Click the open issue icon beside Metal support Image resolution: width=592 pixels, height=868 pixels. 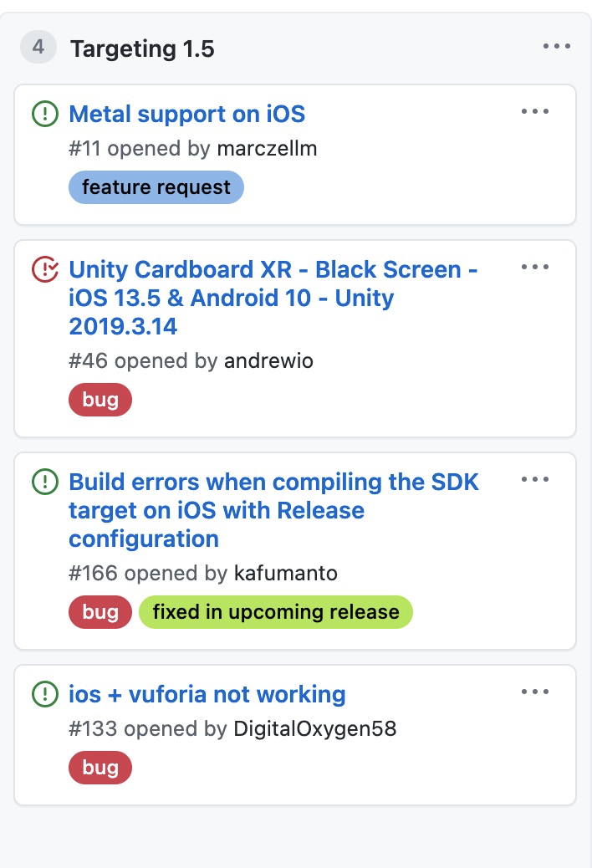tap(43, 113)
